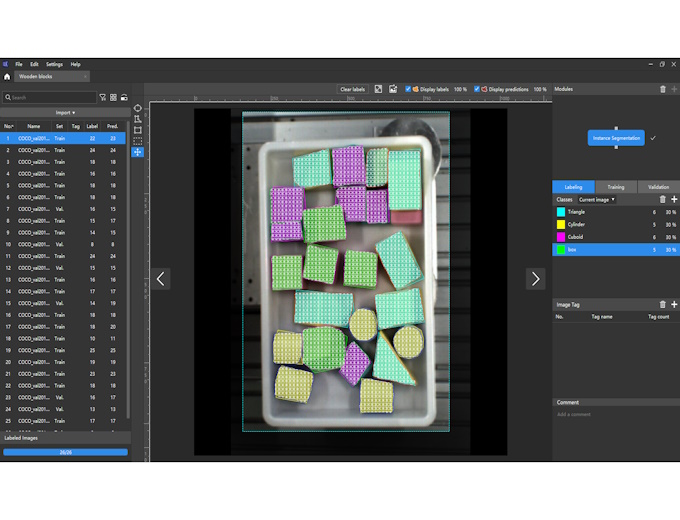Open the Edit menu
Viewport: 680px width, 520px height.
(x=34, y=64)
